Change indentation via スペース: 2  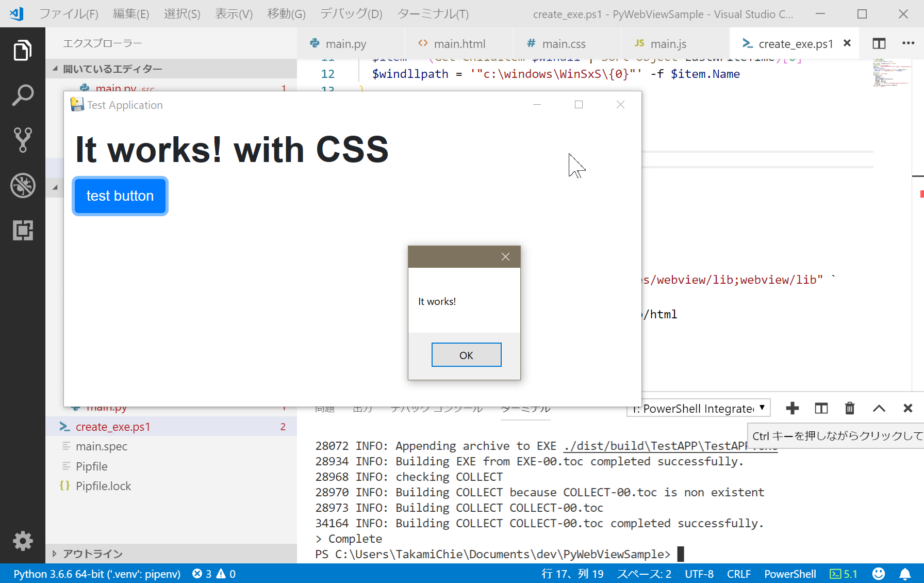click(644, 574)
